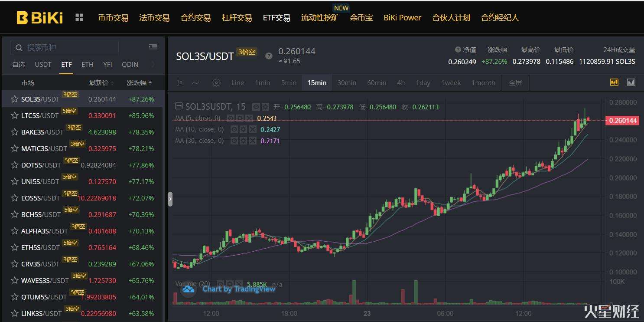This screenshot has width=644, height=322.
Task: Toggle visibility eye of SOL3SUSDT series
Action: pyautogui.click(x=256, y=107)
